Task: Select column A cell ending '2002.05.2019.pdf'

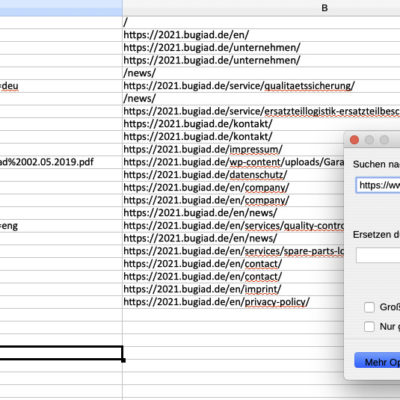Action: click(61, 162)
